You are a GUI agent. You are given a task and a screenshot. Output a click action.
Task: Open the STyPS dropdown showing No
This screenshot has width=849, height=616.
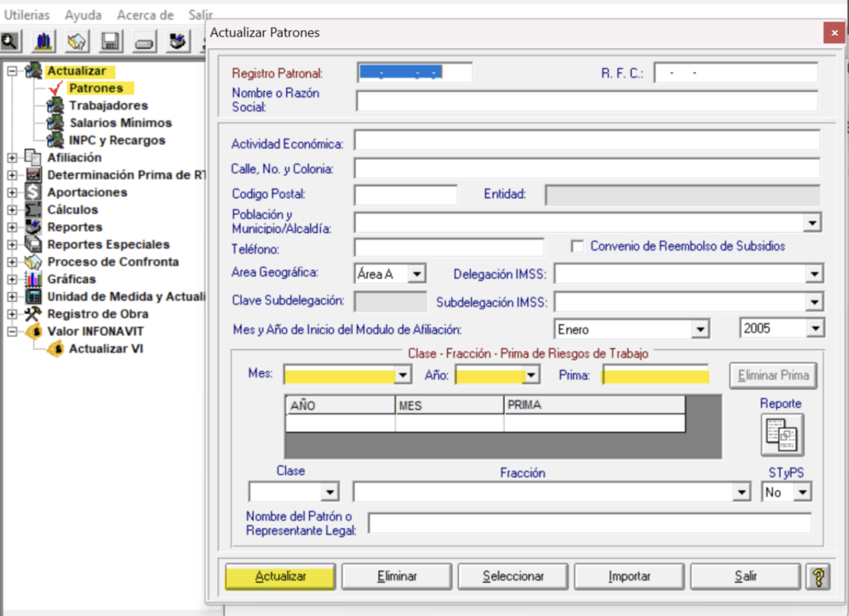(x=803, y=492)
